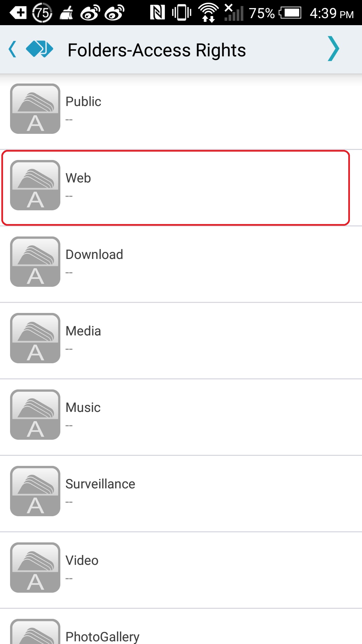Tap the Music folder icon
This screenshot has height=644, width=362.
(35, 415)
